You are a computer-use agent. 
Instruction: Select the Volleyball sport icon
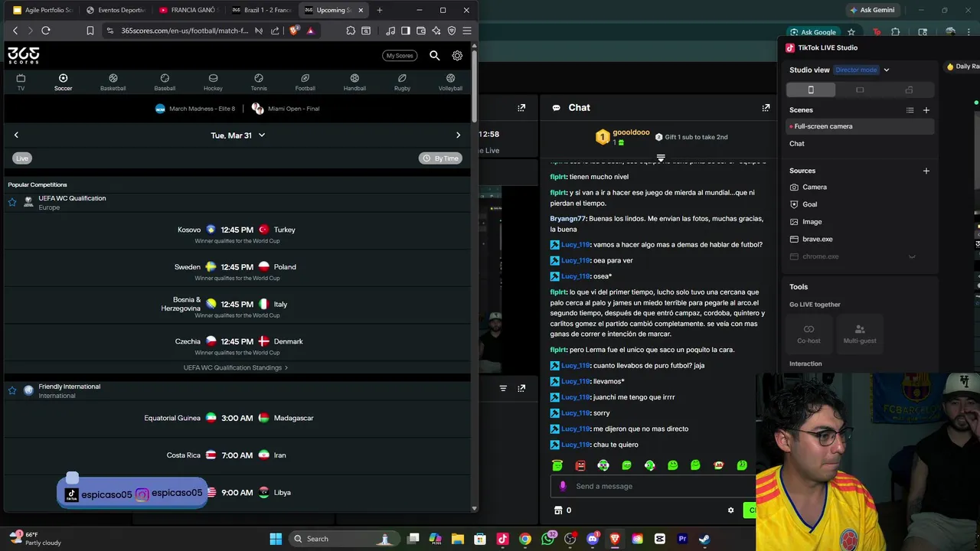point(450,82)
